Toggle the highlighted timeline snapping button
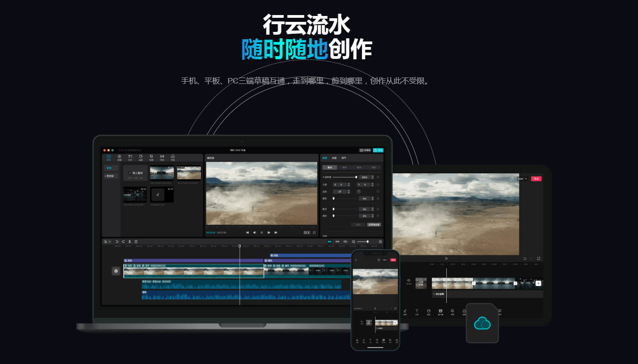The width and height of the screenshot is (638, 364). pyautogui.click(x=329, y=241)
